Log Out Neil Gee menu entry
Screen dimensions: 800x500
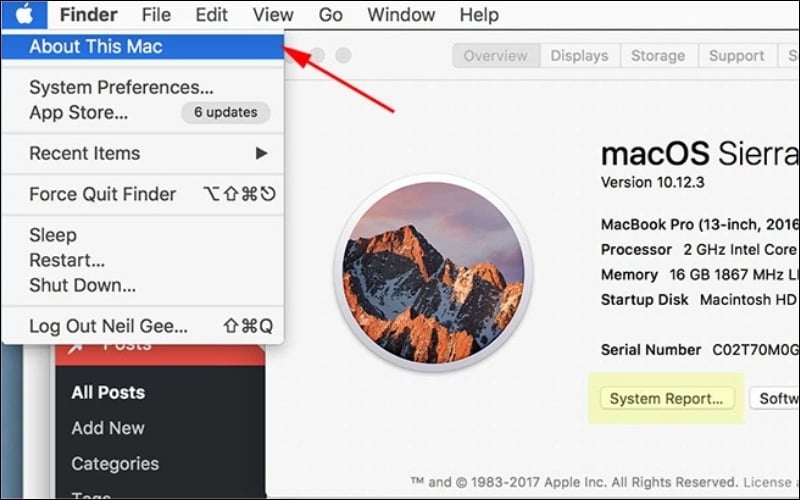(142, 326)
